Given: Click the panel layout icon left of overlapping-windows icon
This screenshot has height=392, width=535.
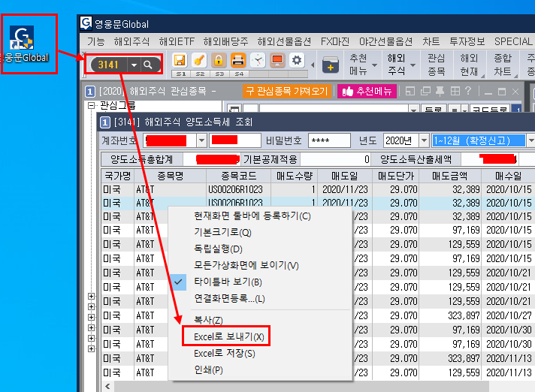Looking at the screenshot, I should click(410, 91).
